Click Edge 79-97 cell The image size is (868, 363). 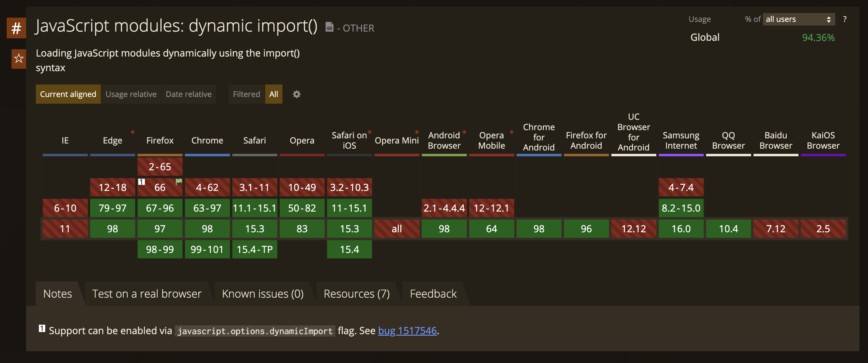(113, 208)
